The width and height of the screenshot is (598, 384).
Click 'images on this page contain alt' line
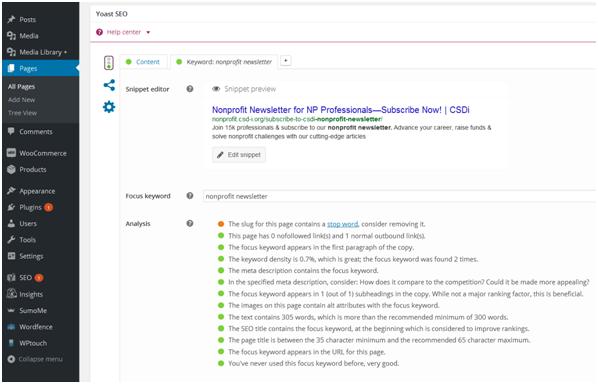pos(334,305)
